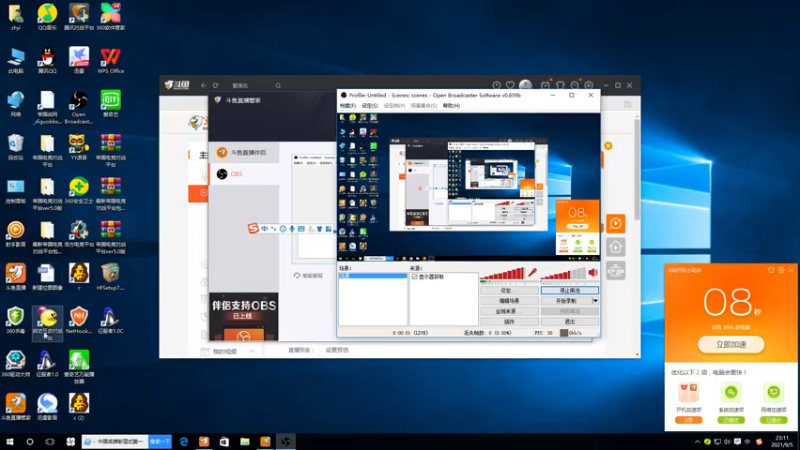Open the OBS taskbar button
The width and height of the screenshot is (800, 450).
point(286,442)
